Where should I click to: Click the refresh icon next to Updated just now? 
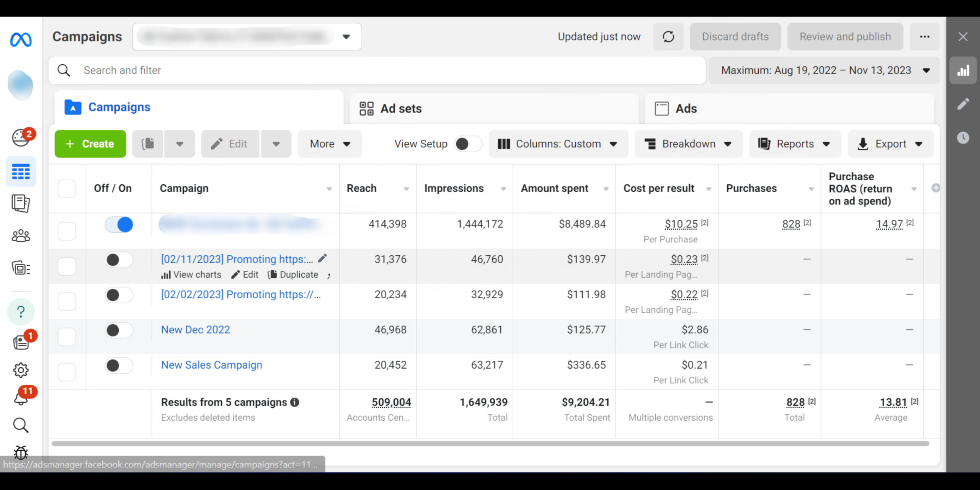pos(668,36)
